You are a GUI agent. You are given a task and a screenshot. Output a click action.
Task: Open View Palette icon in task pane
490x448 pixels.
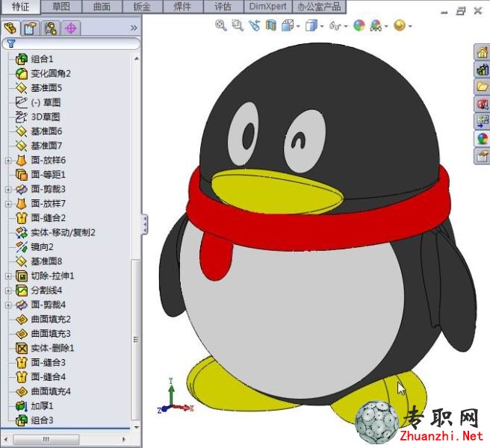click(483, 121)
